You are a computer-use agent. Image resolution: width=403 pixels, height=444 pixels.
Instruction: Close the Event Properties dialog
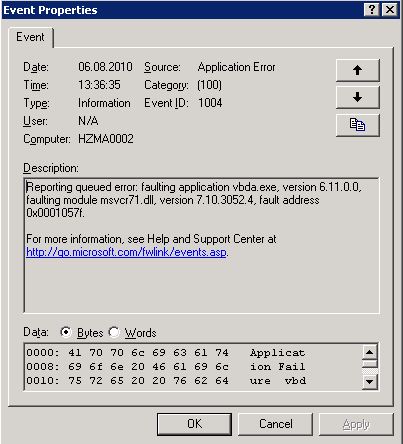[x=389, y=10]
